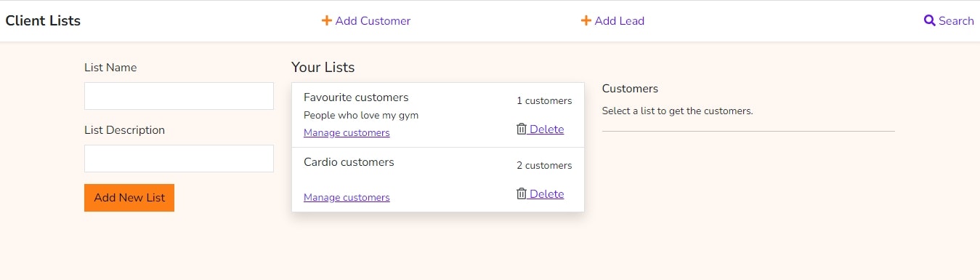
Task: Focus the List Description input field
Action: click(x=179, y=159)
